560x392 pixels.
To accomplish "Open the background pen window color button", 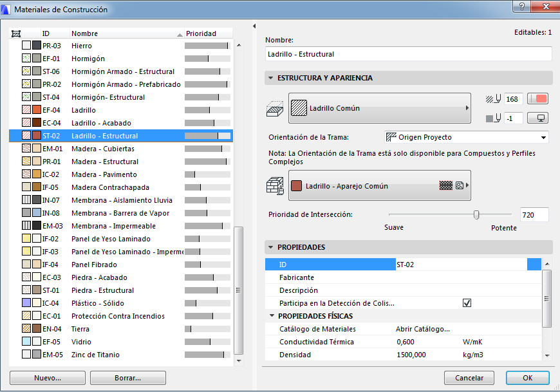I will (537, 118).
